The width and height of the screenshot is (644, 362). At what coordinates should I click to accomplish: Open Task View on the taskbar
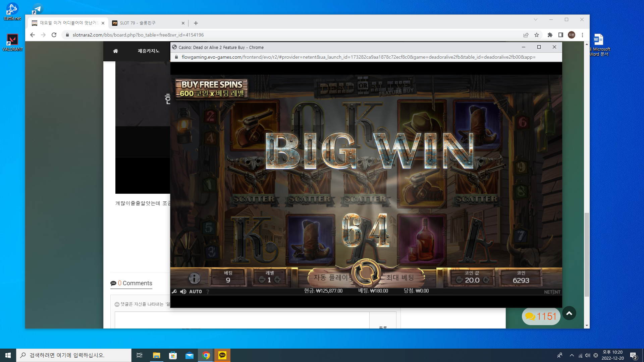point(140,355)
